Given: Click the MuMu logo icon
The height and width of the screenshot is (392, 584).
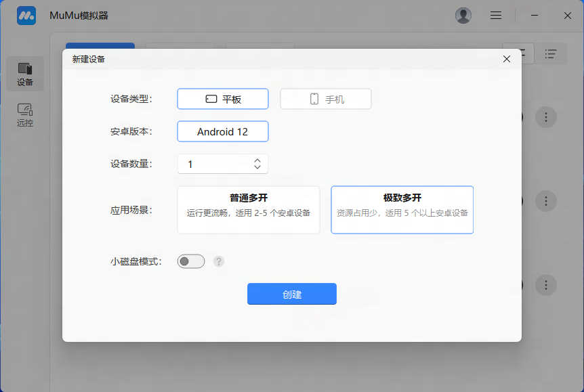Looking at the screenshot, I should pos(26,16).
